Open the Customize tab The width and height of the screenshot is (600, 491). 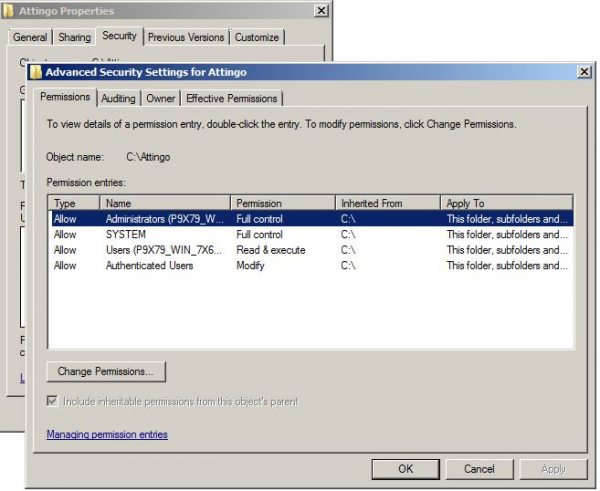[x=257, y=37]
